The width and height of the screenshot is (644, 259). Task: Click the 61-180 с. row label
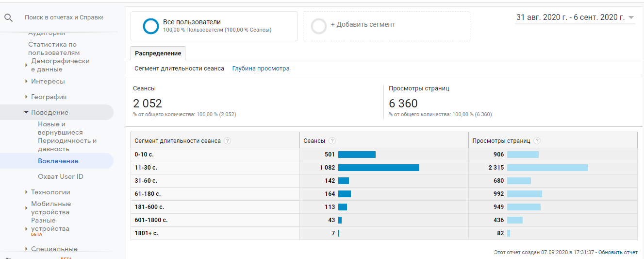pos(148,194)
